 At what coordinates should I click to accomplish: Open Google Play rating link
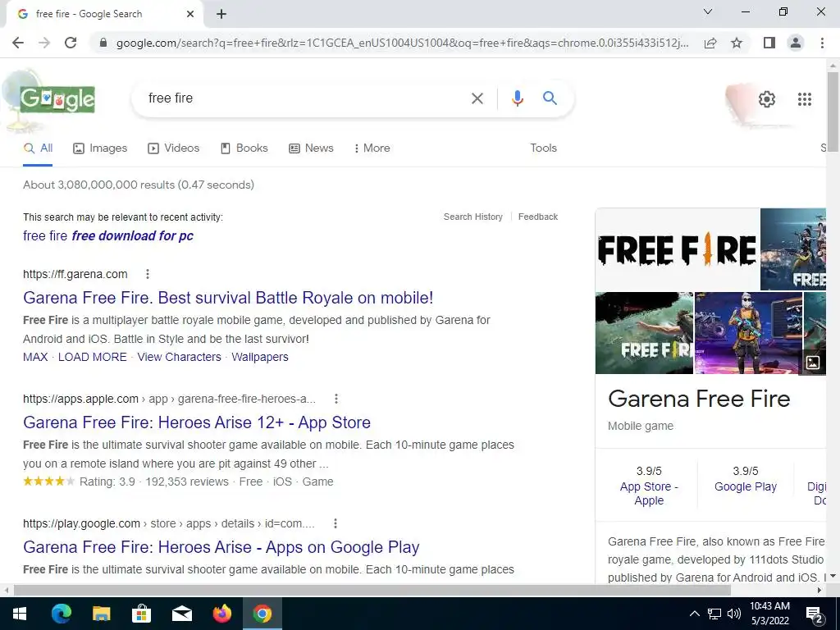(x=745, y=487)
